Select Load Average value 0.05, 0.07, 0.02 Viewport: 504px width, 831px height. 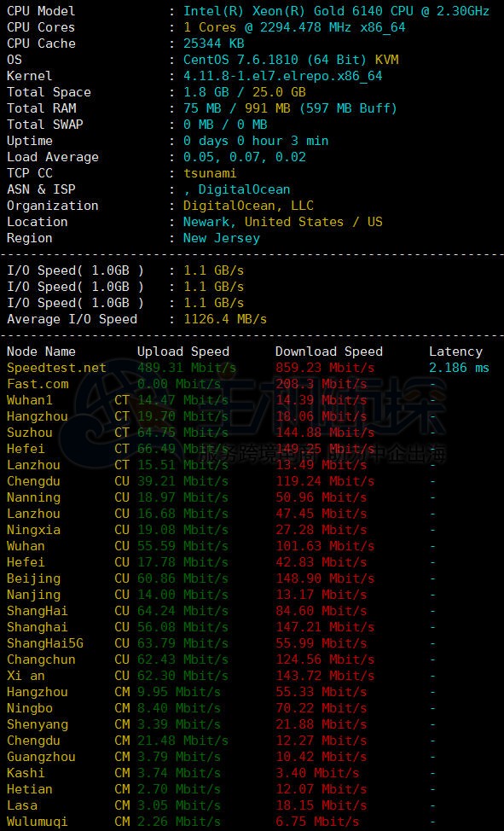[x=244, y=157]
